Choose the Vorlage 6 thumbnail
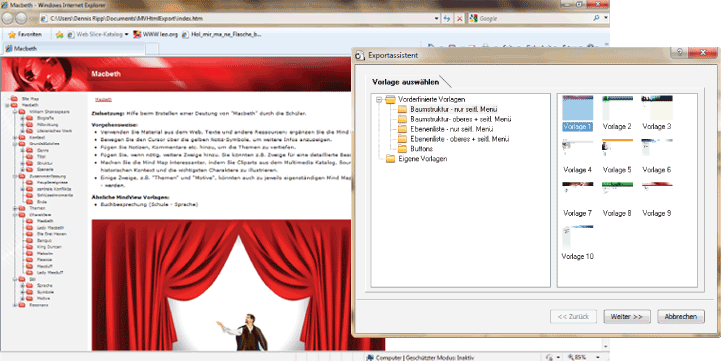Image resolution: width=721 pixels, height=361 pixels. tap(657, 156)
